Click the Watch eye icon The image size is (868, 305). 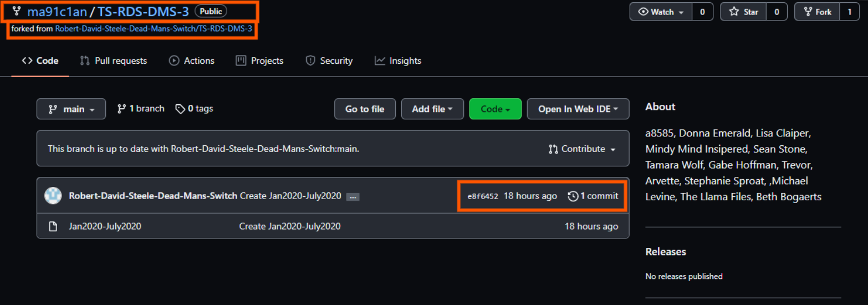coord(644,12)
